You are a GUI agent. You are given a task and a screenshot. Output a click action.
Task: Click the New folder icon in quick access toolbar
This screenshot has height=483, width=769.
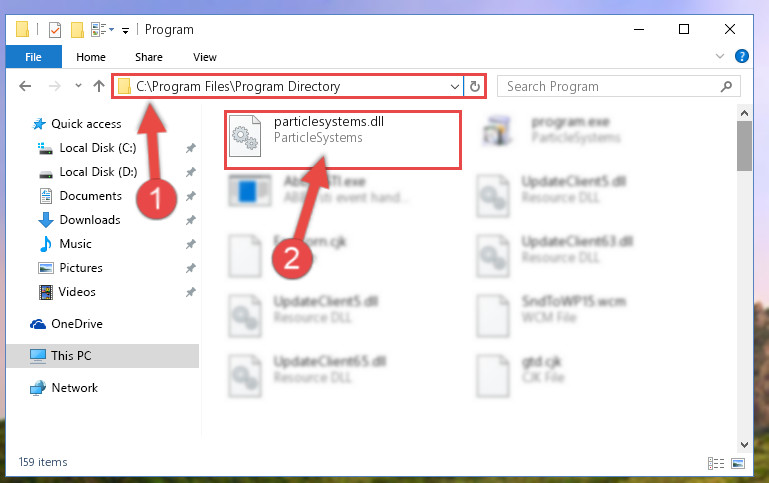click(77, 30)
